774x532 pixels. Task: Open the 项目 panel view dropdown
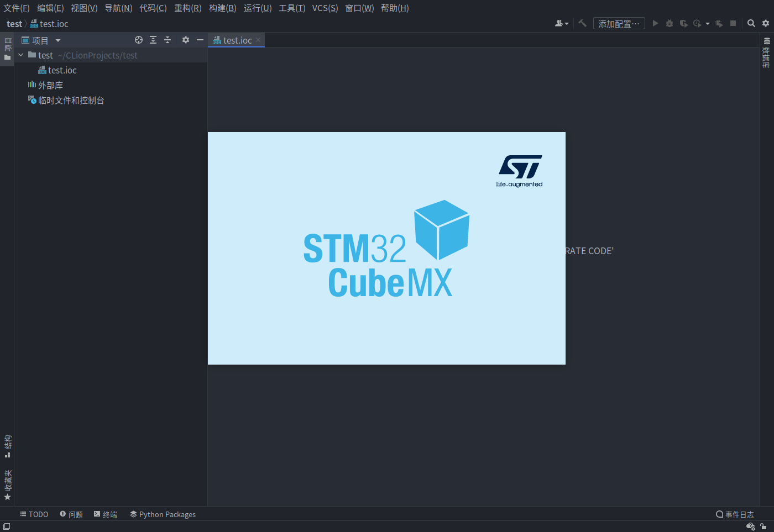click(57, 40)
